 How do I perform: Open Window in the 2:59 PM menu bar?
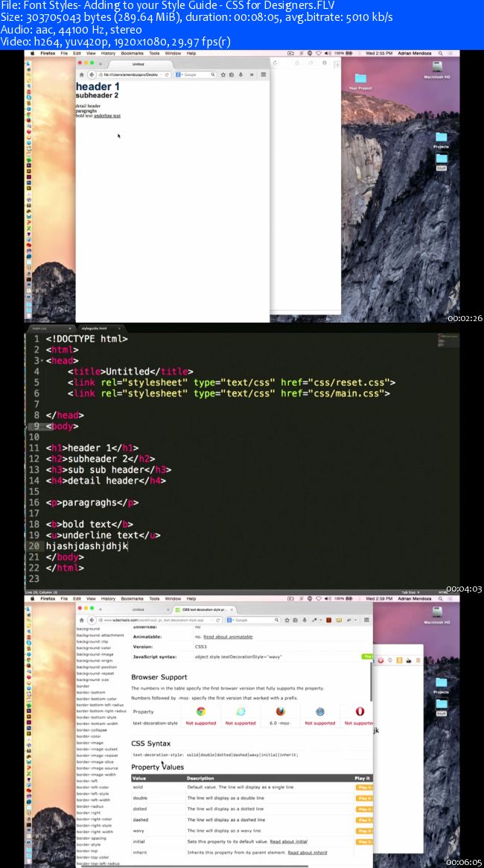(x=173, y=598)
